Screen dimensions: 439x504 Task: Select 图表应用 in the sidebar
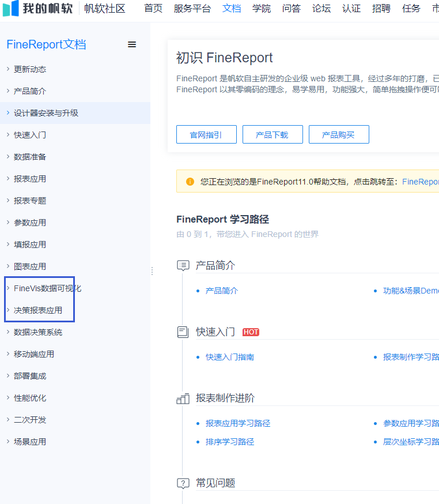[x=30, y=266]
